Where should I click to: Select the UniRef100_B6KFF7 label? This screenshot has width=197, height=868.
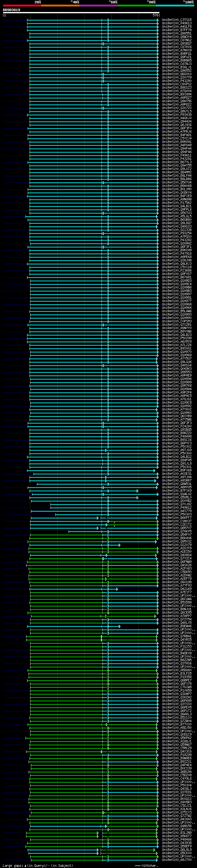[x=177, y=518]
